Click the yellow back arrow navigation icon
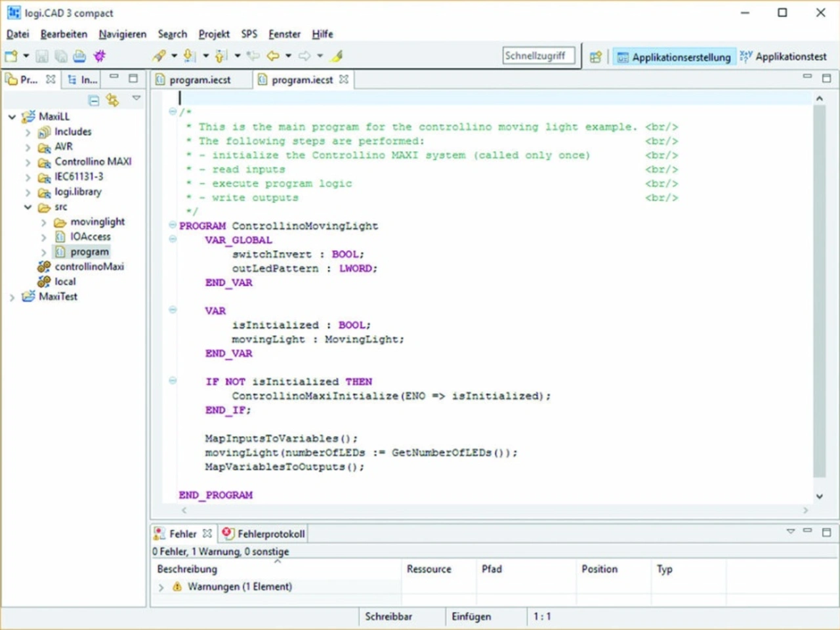This screenshot has width=840, height=630. pos(273,56)
